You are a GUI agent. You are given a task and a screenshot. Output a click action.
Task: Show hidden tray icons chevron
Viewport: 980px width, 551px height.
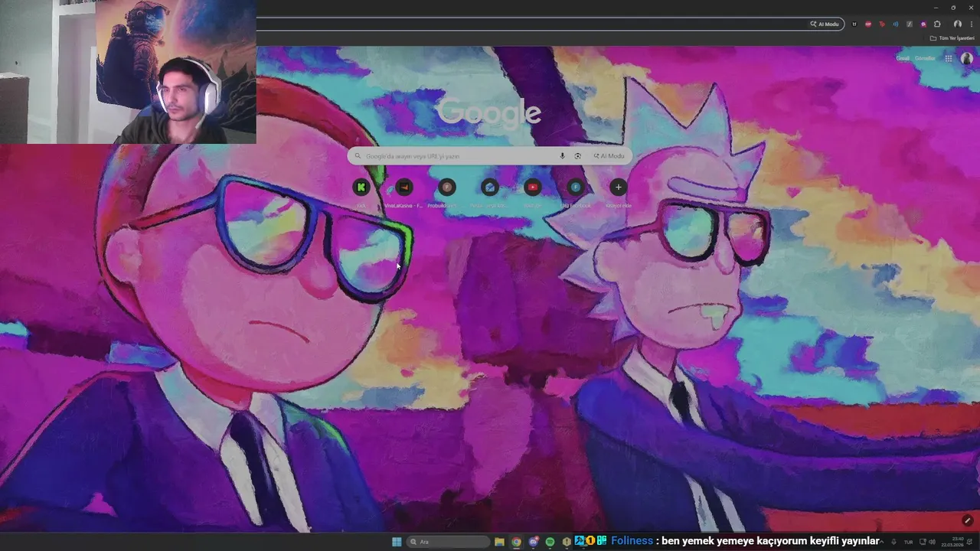coord(882,542)
